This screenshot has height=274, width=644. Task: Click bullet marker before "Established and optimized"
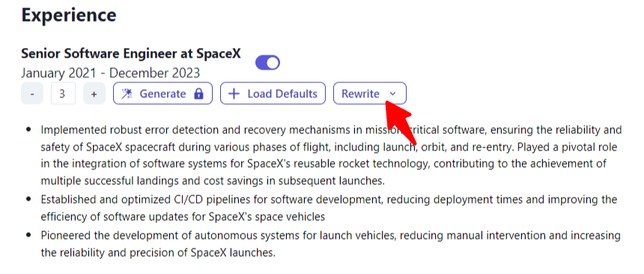pyautogui.click(x=28, y=199)
